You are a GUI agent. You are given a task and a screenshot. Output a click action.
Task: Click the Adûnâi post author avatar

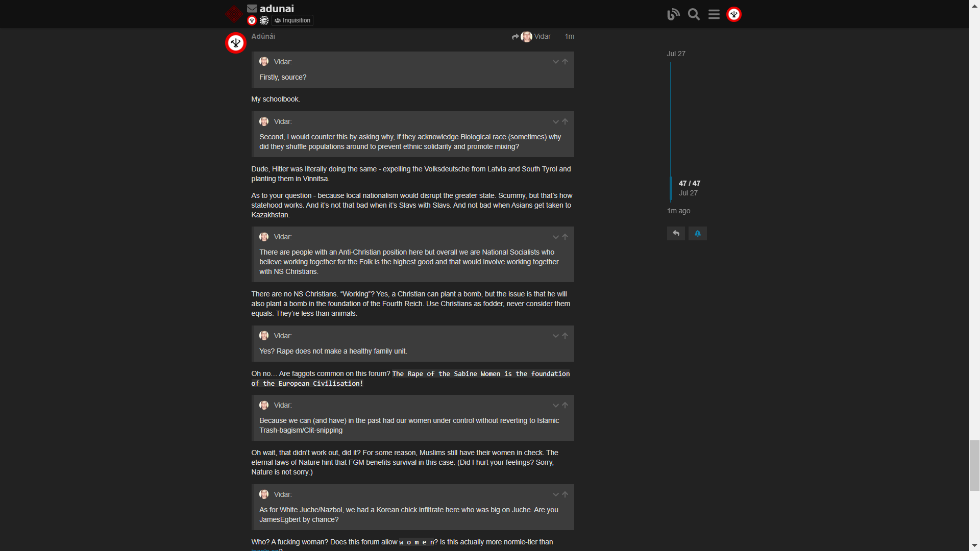point(236,43)
